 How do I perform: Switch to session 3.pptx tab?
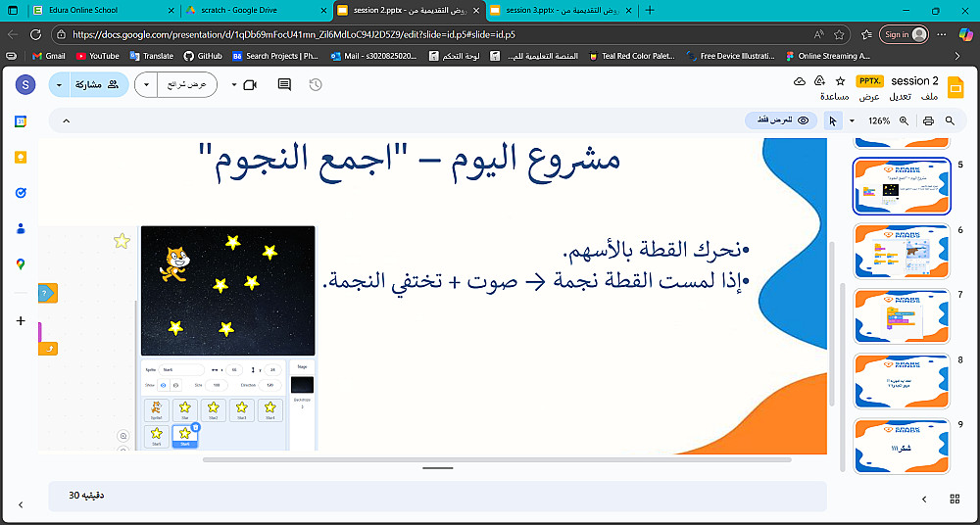point(563,10)
